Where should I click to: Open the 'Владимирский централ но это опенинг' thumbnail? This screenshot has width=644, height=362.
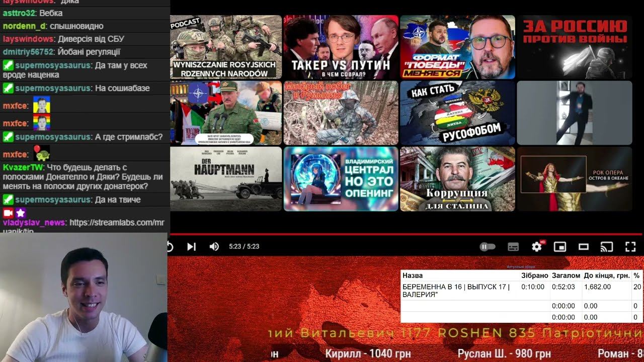click(x=341, y=178)
